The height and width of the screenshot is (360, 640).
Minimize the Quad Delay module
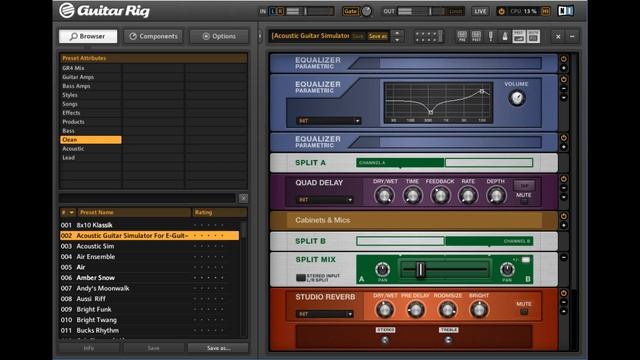[x=564, y=188]
